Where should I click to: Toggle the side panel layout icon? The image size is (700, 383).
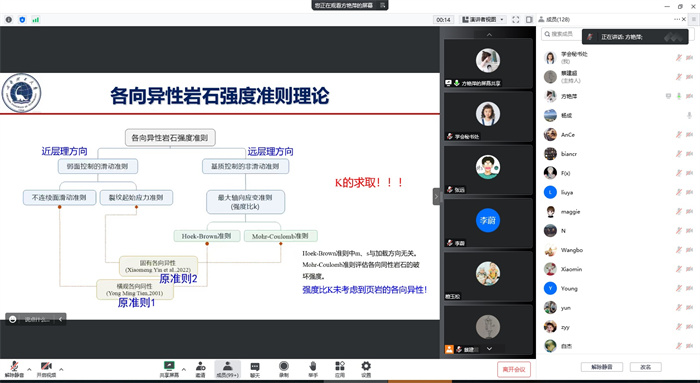coord(529,20)
